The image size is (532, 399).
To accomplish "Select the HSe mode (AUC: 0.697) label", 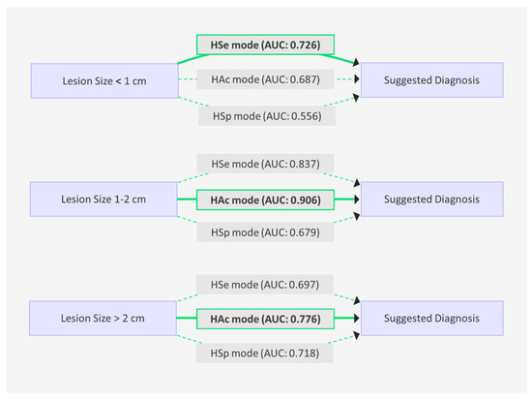I will (x=265, y=285).
